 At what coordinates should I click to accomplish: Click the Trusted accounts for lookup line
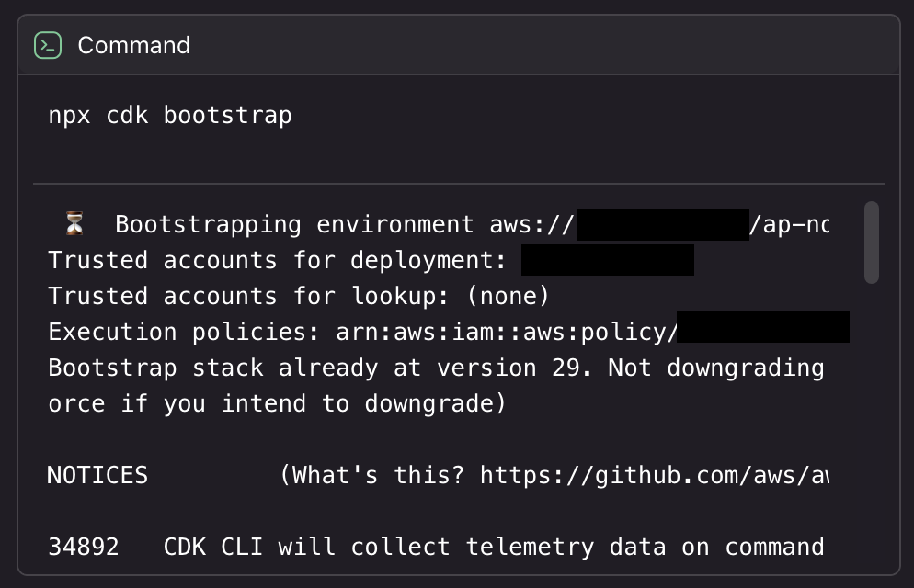(x=298, y=297)
